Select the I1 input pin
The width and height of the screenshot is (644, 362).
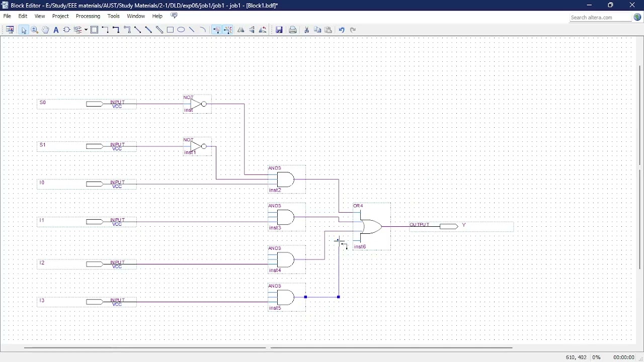coord(87,222)
